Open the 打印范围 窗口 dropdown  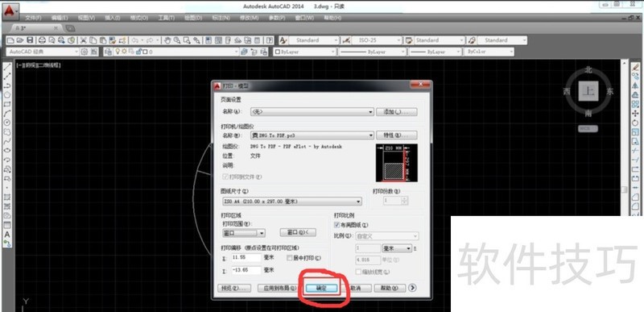(x=243, y=233)
